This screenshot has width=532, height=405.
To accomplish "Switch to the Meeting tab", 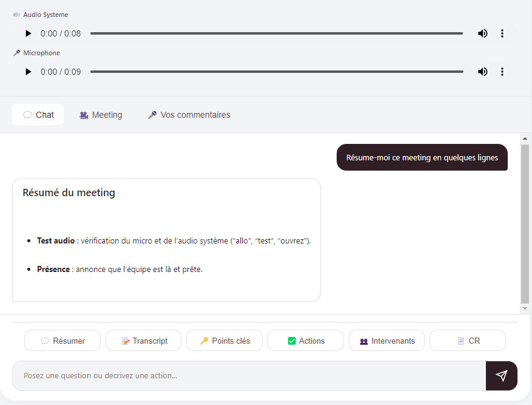I will click(x=101, y=115).
